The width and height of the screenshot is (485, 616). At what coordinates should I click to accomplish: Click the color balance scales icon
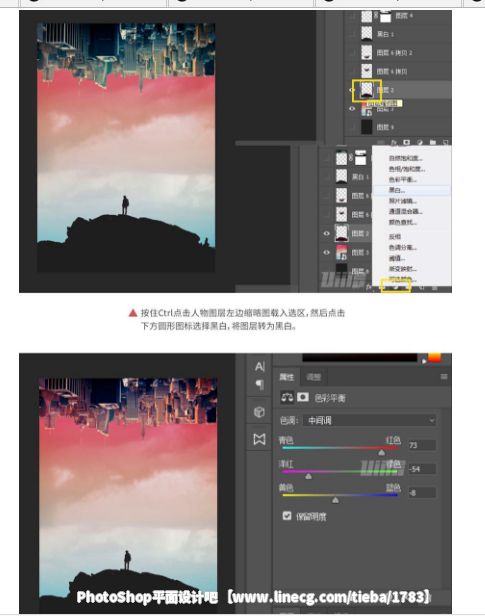click(287, 397)
